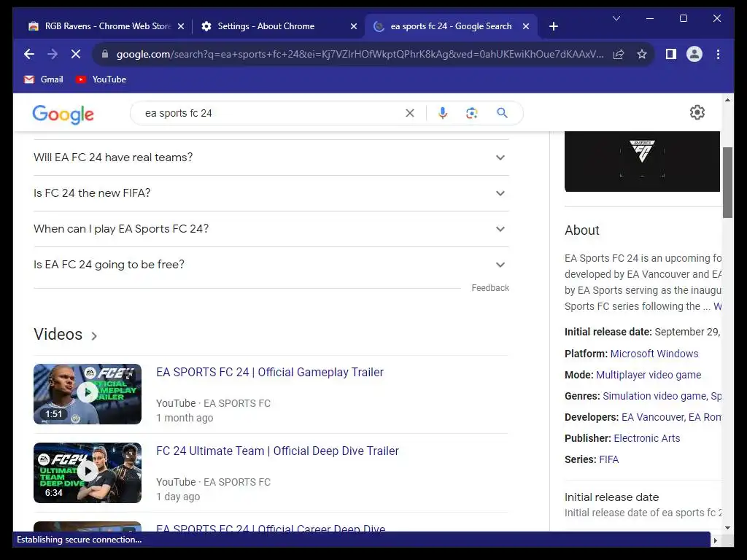Click the horizontal scroll right arrow
The height and width of the screenshot is (560, 747).
pyautogui.click(x=715, y=540)
